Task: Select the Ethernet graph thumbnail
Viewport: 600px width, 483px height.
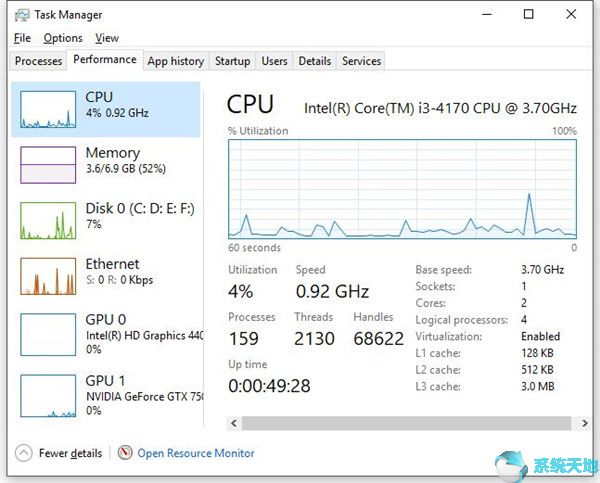Action: click(48, 276)
